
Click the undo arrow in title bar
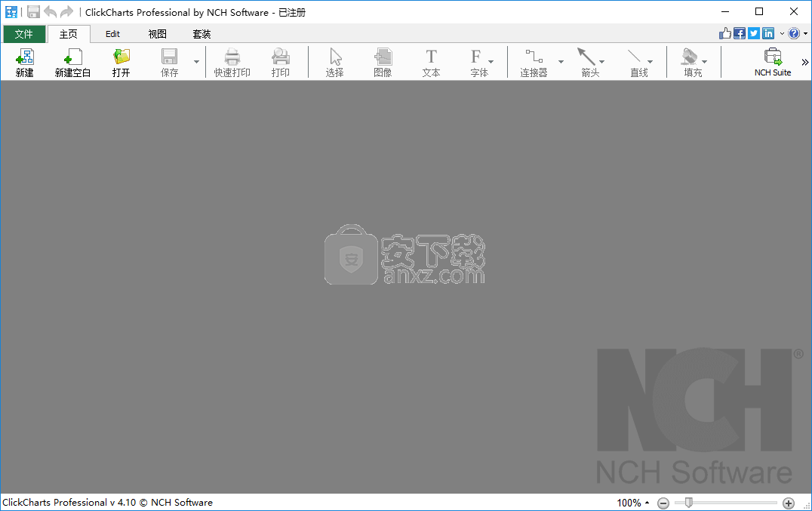coord(51,12)
